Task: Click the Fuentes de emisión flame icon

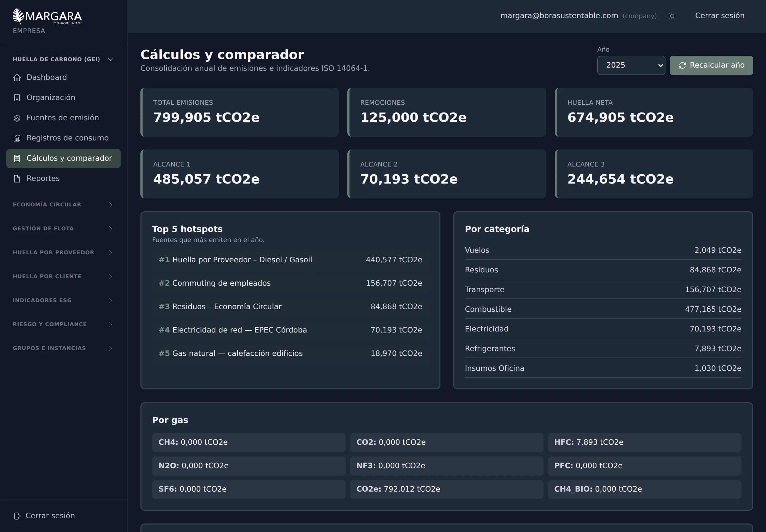Action: coord(17,118)
